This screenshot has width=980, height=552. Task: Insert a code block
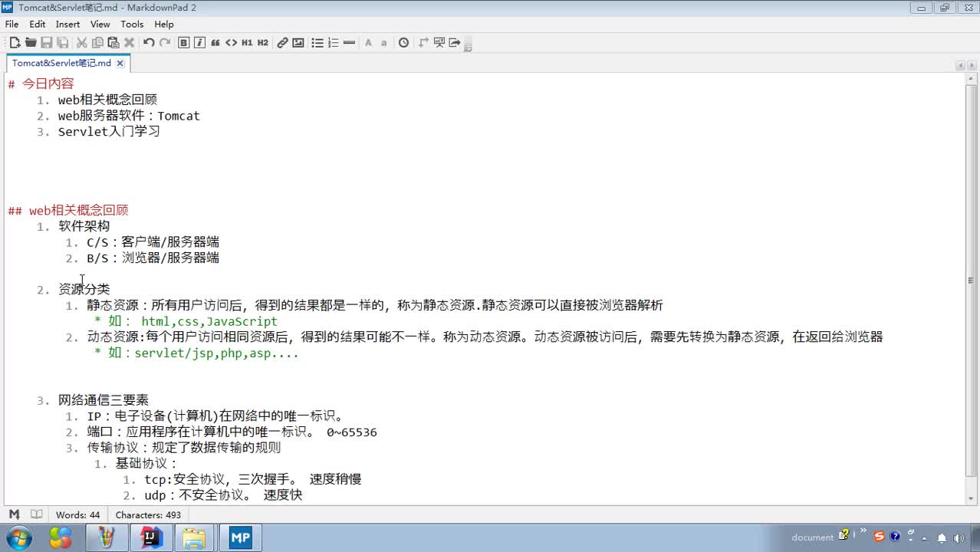coord(231,43)
